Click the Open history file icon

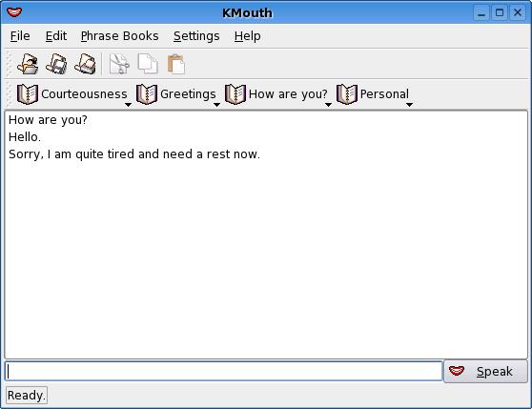click(28, 64)
